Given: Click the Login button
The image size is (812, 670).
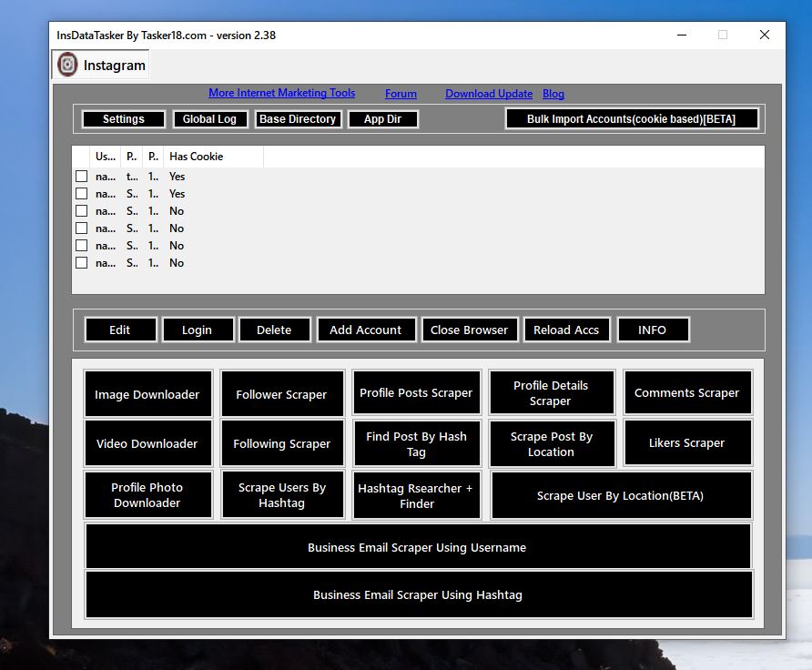Looking at the screenshot, I should pos(198,330).
